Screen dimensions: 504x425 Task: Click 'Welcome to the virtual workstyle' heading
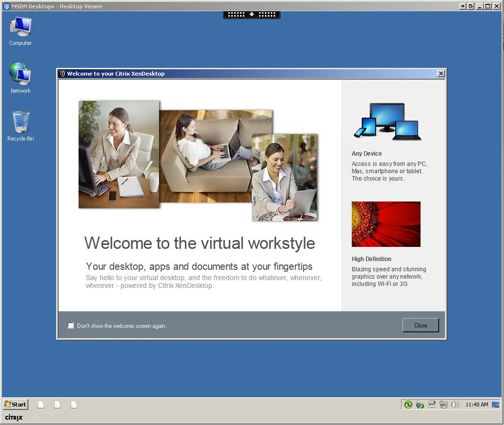pyautogui.click(x=200, y=243)
